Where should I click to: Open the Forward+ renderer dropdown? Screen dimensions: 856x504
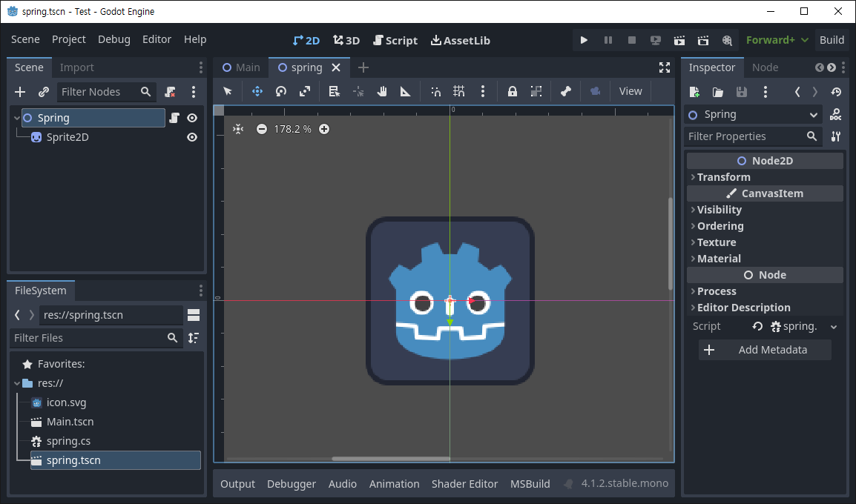(x=777, y=40)
